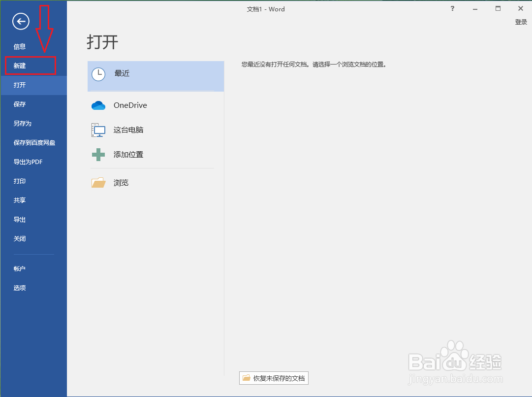Click the folder icon in 恢复未保存的文档 button
This screenshot has width=532, height=397.
(247, 378)
